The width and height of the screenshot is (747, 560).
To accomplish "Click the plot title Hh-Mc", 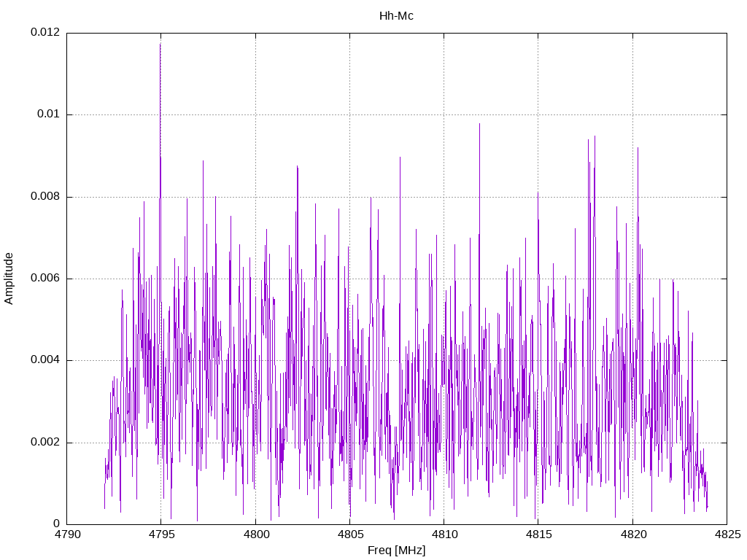I will 396,16.
